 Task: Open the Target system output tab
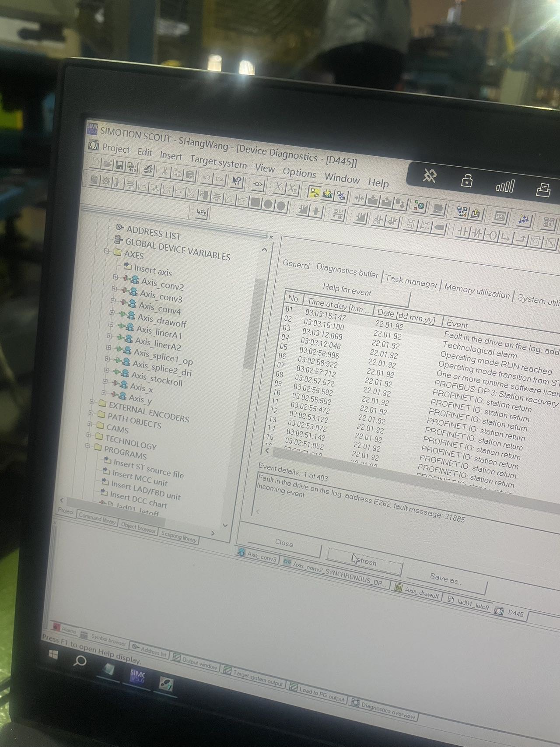click(253, 677)
